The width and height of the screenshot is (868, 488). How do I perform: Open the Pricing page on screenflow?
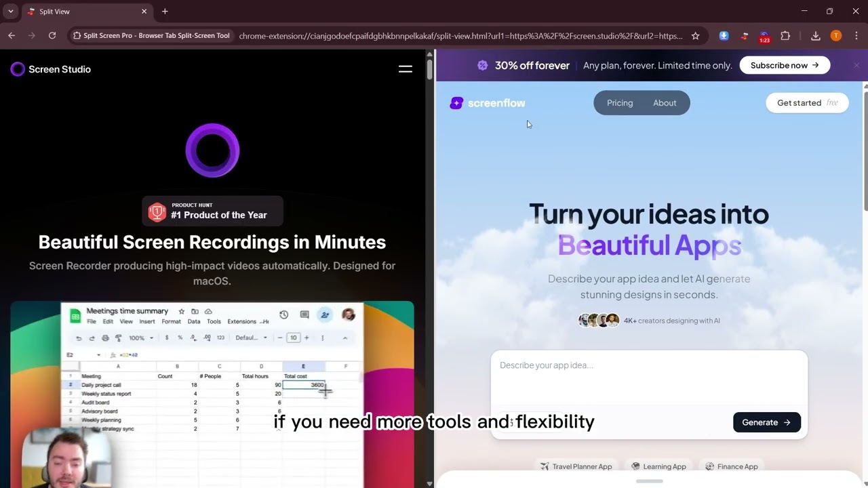[620, 103]
